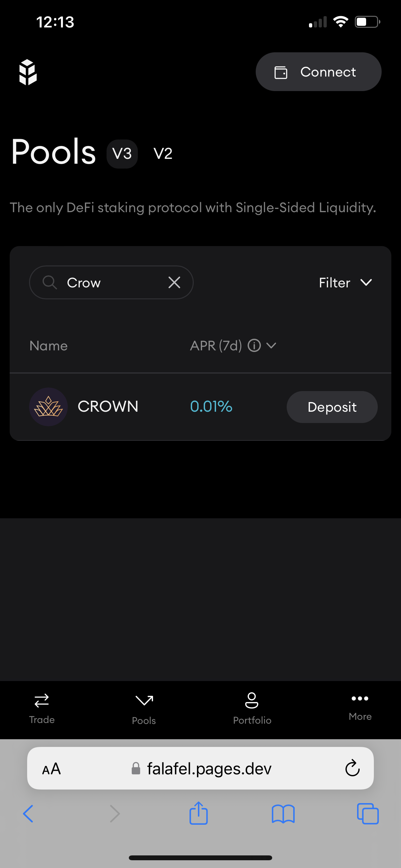Click the 0.01% APR value for CROWN

click(x=211, y=407)
